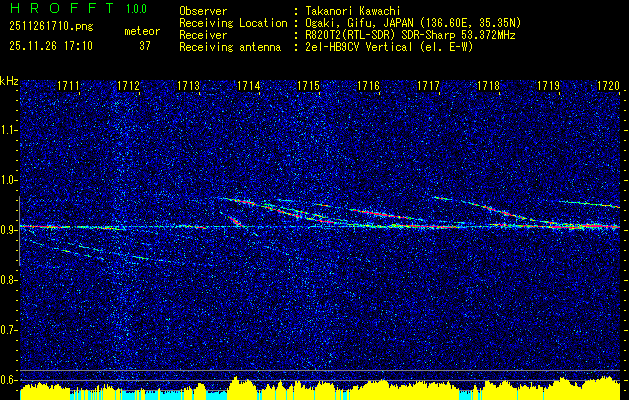Select the filename 2511261710.png
The image size is (629, 400).
[51, 27]
